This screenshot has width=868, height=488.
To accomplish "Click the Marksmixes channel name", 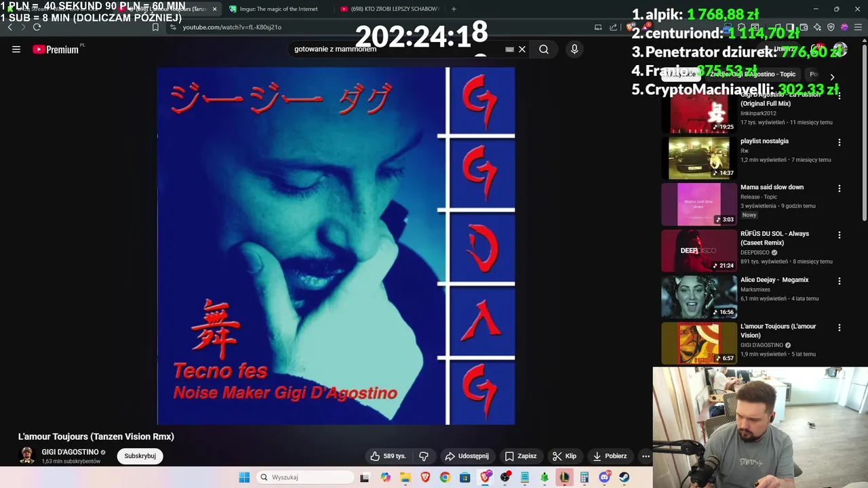I will 756,289.
